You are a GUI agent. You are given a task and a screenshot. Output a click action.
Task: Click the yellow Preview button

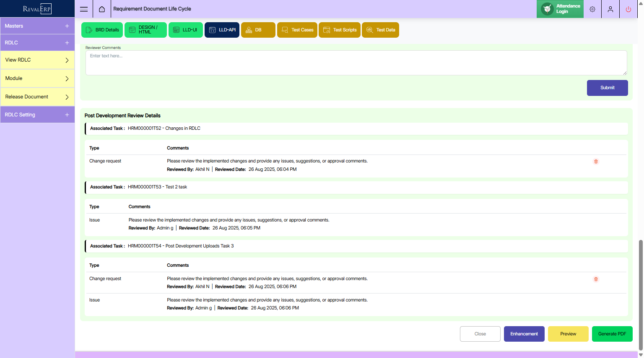coord(568,334)
